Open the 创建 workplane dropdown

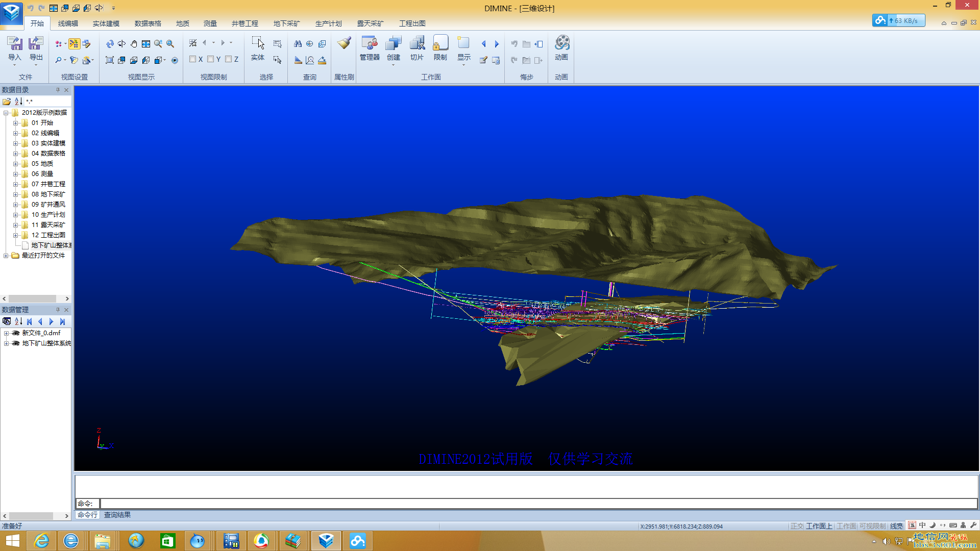[394, 64]
